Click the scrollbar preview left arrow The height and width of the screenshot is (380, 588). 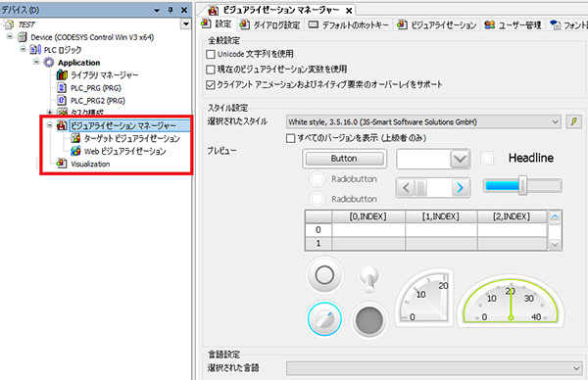405,187
